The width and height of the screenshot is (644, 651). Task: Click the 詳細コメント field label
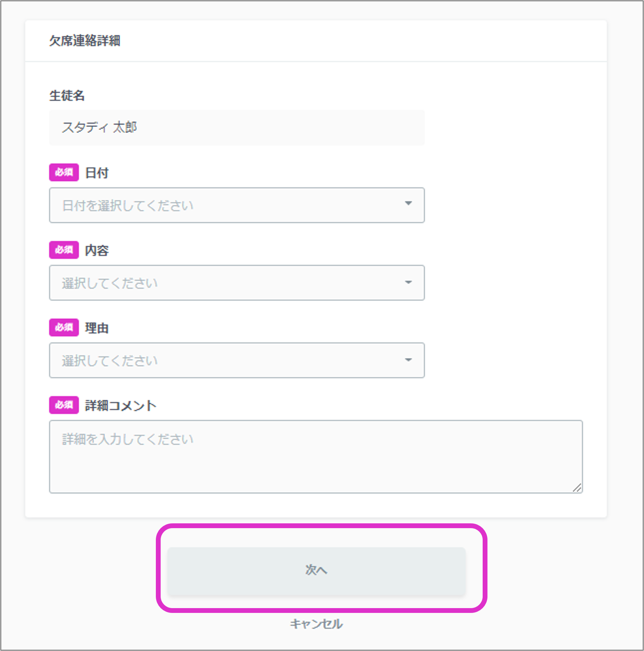121,405
